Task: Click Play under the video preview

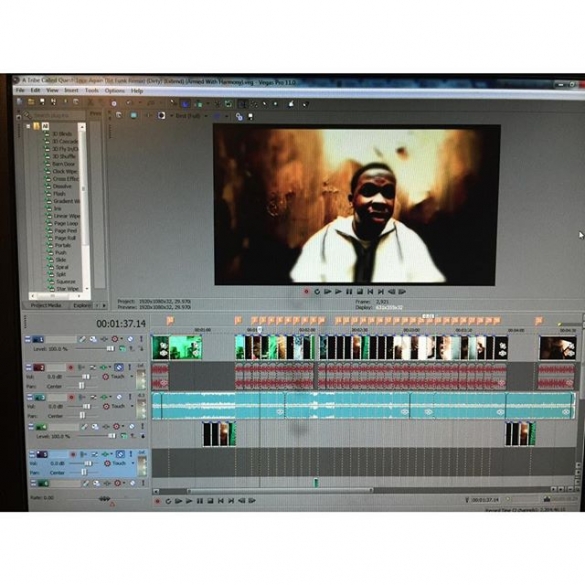Action: click(338, 291)
